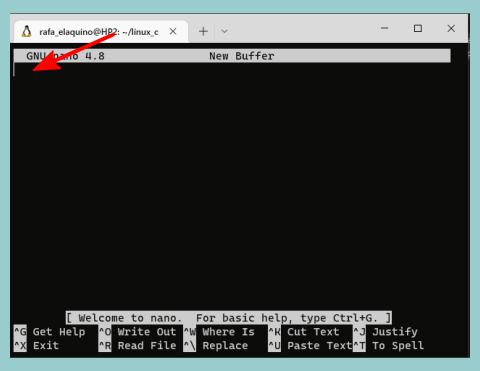This screenshot has height=371, width=480.
Task: Click the New Buffer title bar
Action: pos(232,56)
